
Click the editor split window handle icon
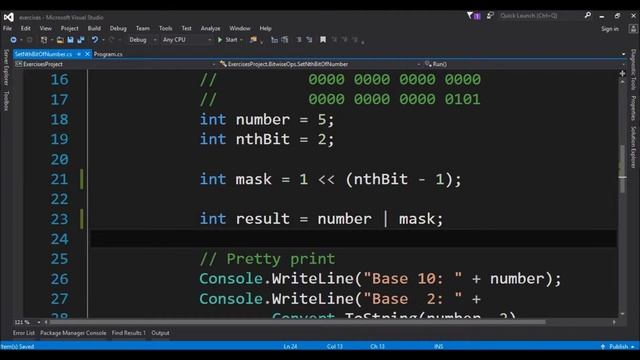[622, 73]
